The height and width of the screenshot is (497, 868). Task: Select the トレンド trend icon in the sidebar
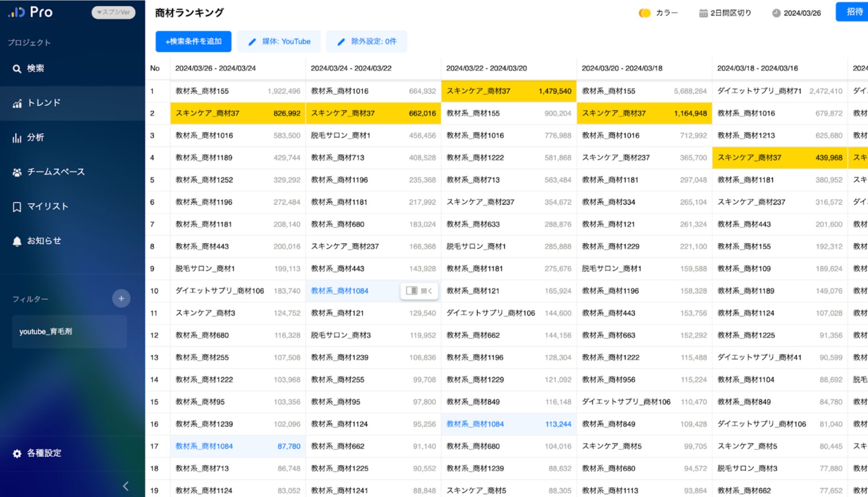pos(17,103)
